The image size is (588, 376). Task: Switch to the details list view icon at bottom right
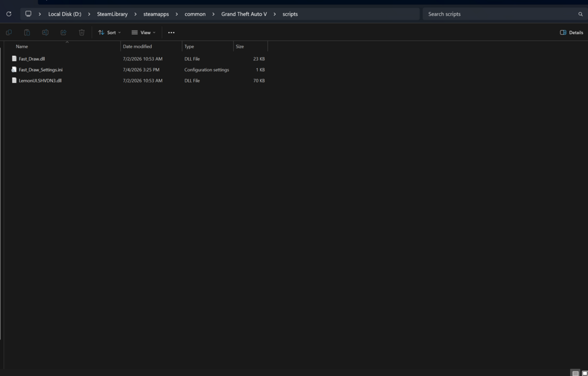pos(576,374)
